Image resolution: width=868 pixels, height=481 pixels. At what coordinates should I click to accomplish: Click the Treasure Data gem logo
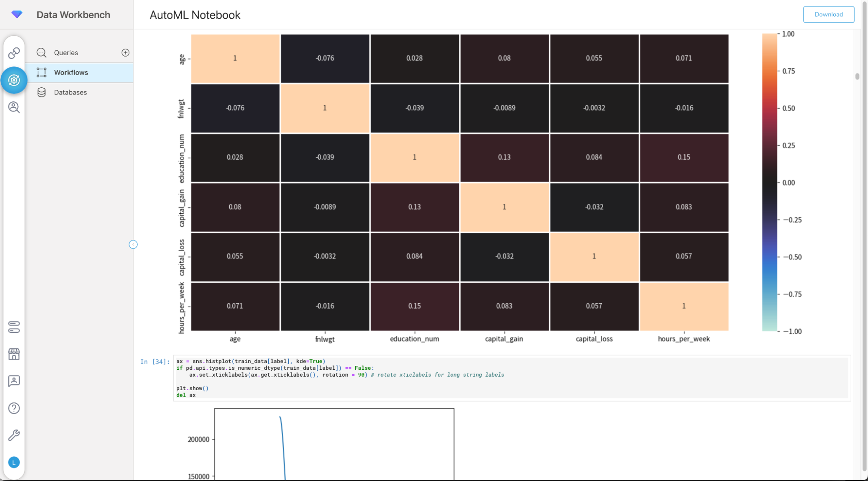[x=17, y=14]
